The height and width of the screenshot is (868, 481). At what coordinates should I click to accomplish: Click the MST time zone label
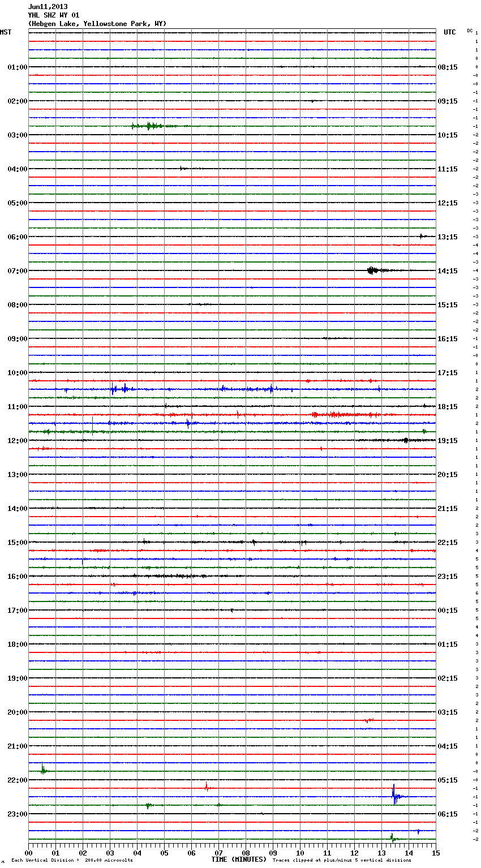[x=6, y=32]
